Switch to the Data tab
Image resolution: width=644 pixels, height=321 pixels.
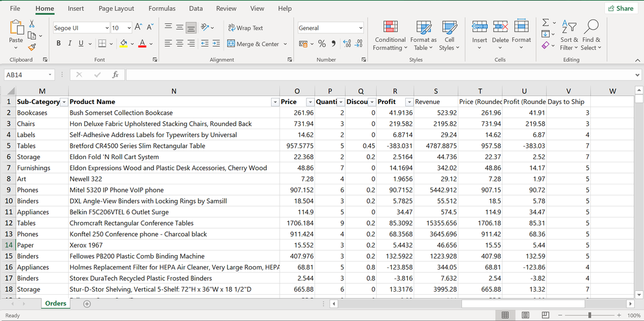(196, 8)
